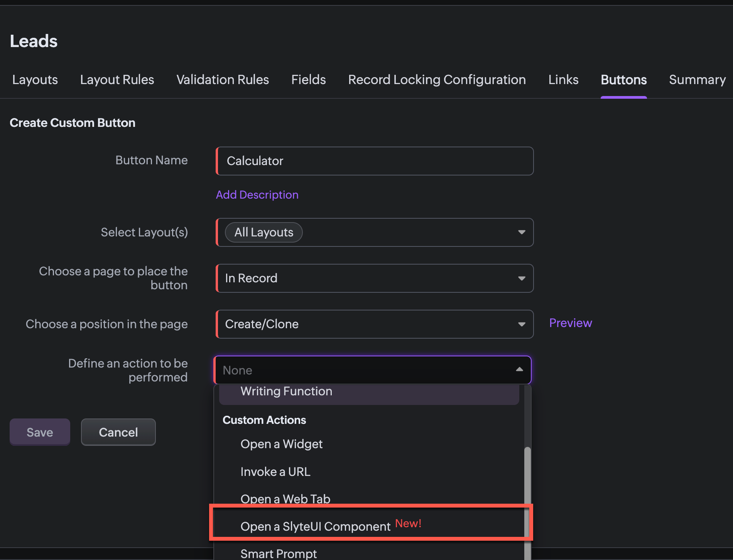733x560 pixels.
Task: Click the Button Name input field
Action: 375,161
